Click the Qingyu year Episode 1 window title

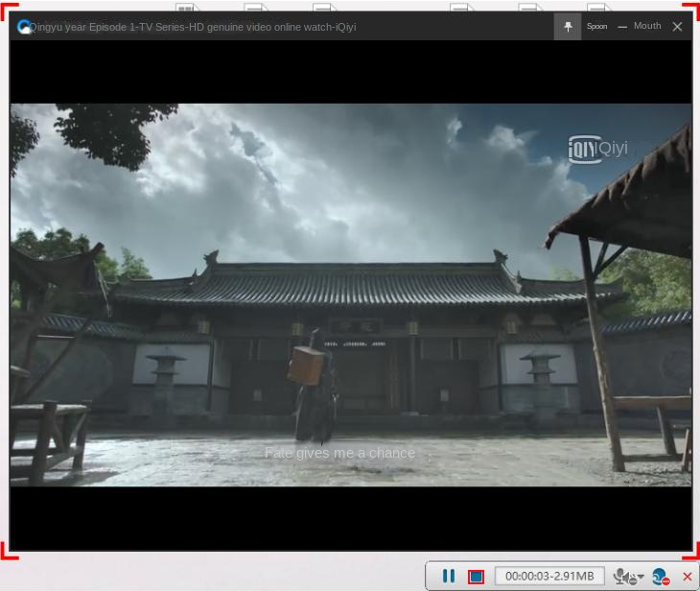pos(194,27)
